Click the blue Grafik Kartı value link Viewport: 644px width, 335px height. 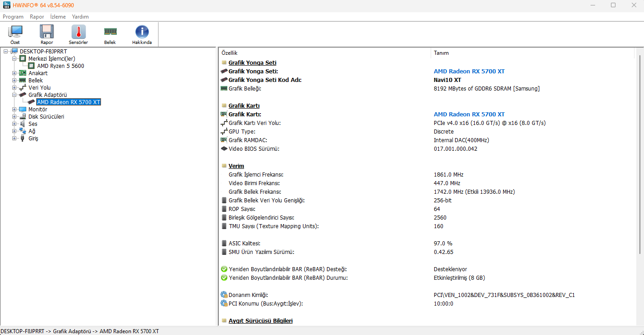tap(469, 114)
